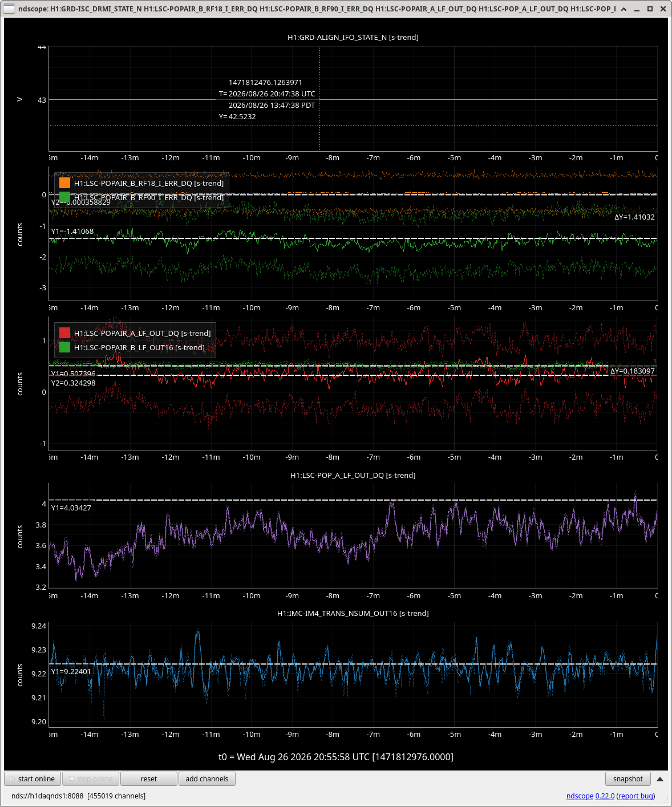Screen dimensions: 672x807
Task: Click the H1:LSC-POPAIR_A_LF_OUT_DQ legend label
Action: click(x=142, y=333)
